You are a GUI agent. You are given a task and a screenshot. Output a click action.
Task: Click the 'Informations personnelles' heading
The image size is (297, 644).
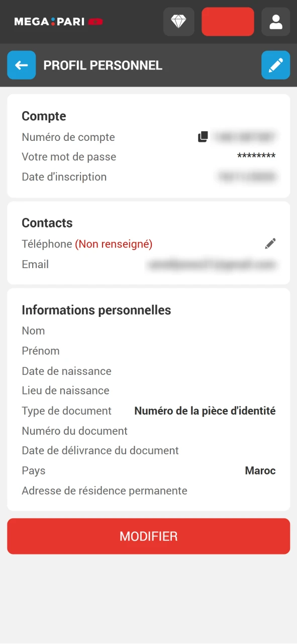[96, 310]
